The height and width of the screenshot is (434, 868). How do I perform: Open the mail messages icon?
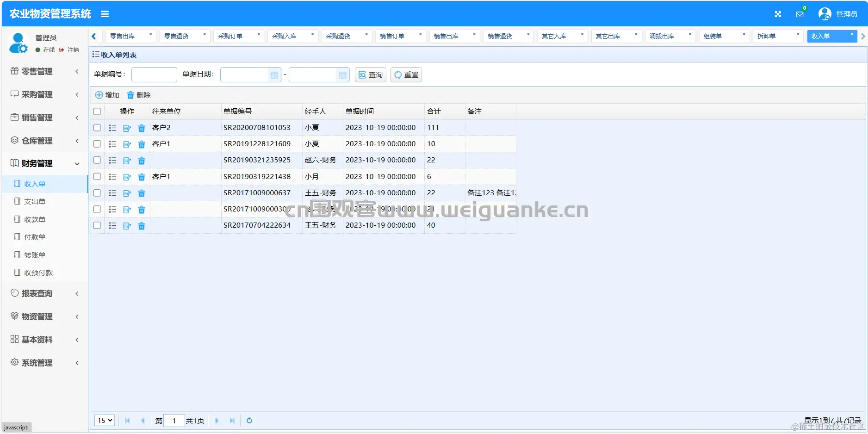800,14
